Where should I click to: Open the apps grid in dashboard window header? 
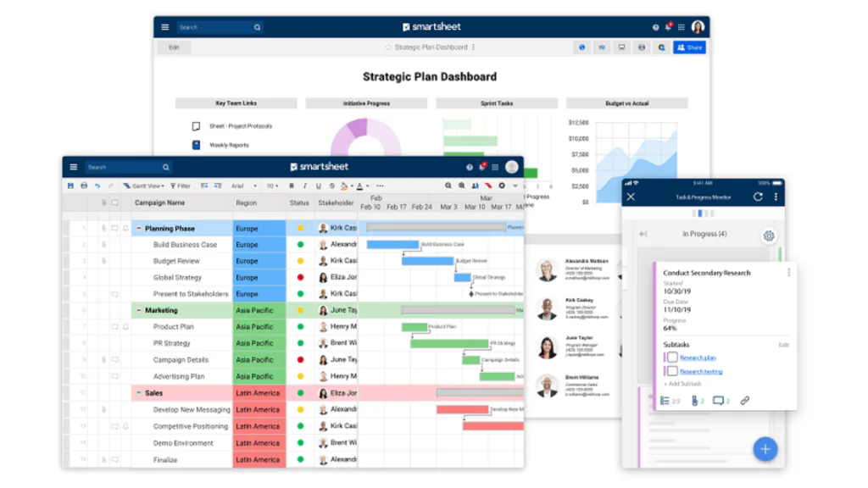[682, 27]
